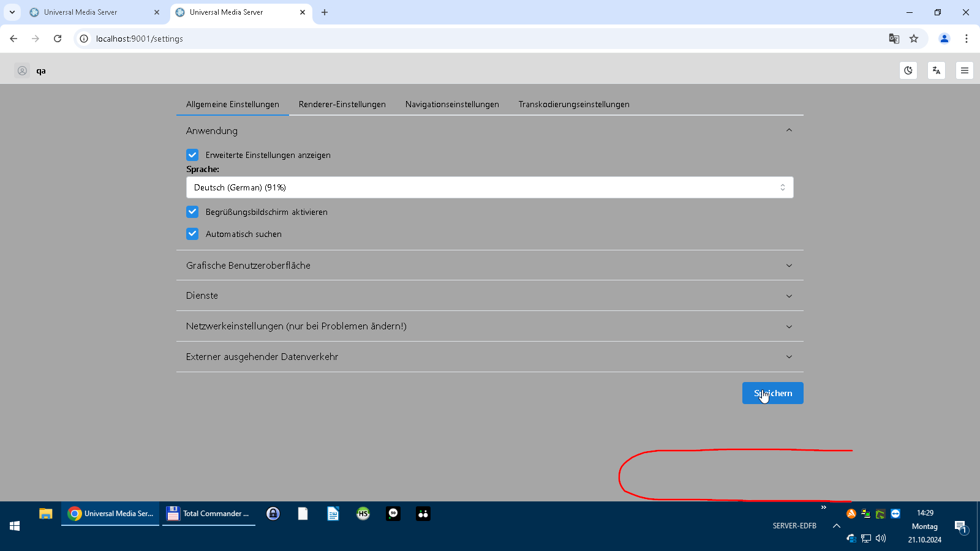
Task: Open Chrome three-dot menu
Action: click(x=967, y=39)
